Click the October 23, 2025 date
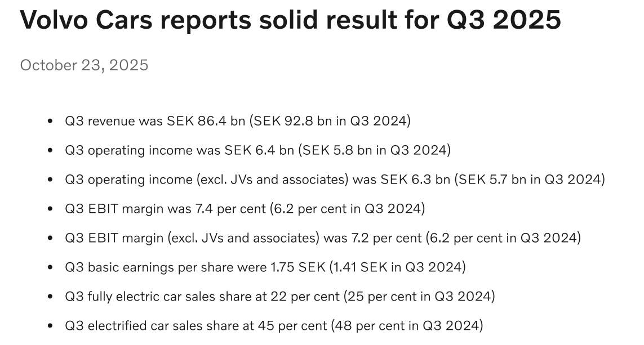The width and height of the screenshot is (644, 345). [84, 65]
